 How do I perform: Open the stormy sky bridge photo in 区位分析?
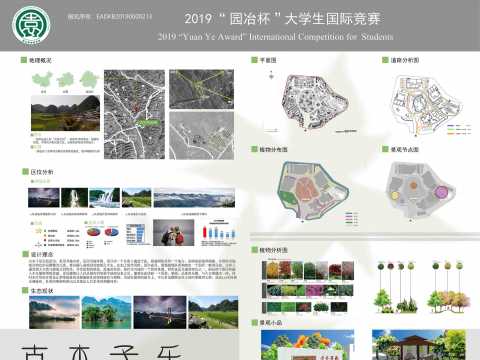point(44,197)
